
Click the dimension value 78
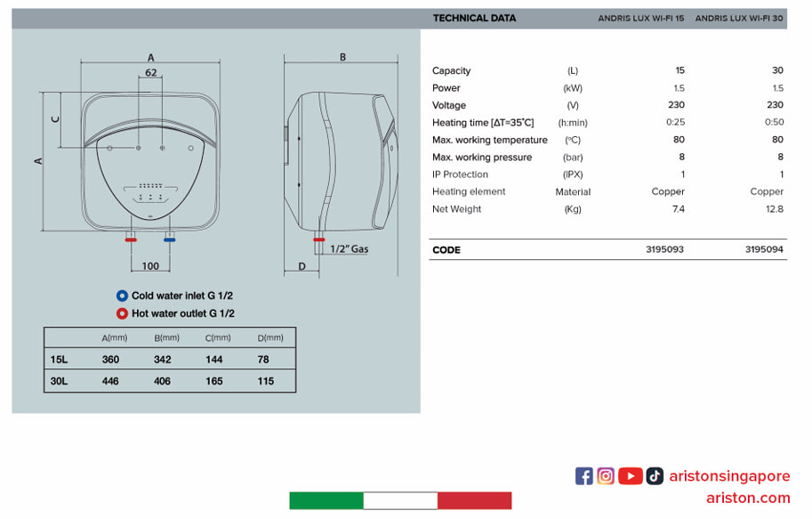coord(263,360)
